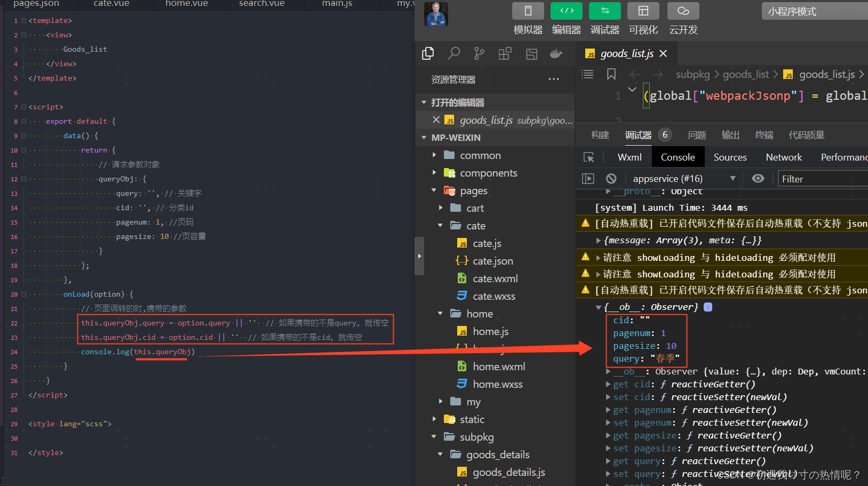
Task: Switch to the 构建 build tab
Action: 600,135
